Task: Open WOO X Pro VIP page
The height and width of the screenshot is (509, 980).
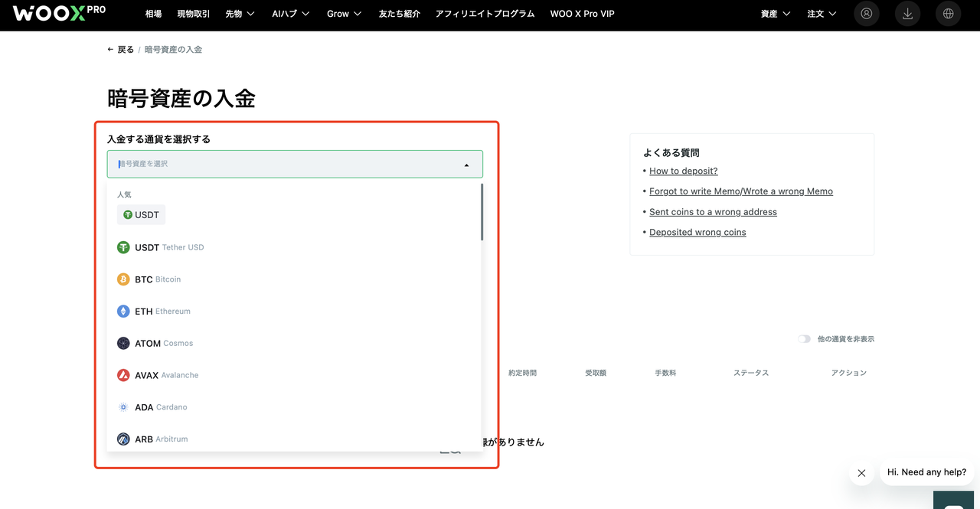Action: coord(582,14)
